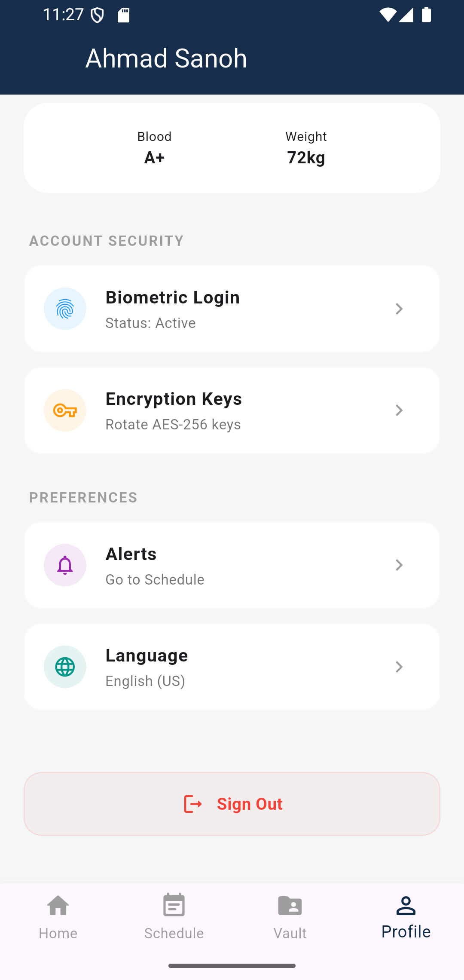The width and height of the screenshot is (464, 980).
Task: Tap the Profile person icon
Action: (x=406, y=906)
